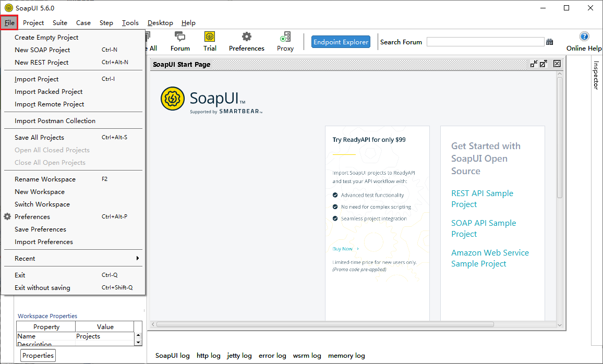Select Import Postman Collection

tap(73, 120)
